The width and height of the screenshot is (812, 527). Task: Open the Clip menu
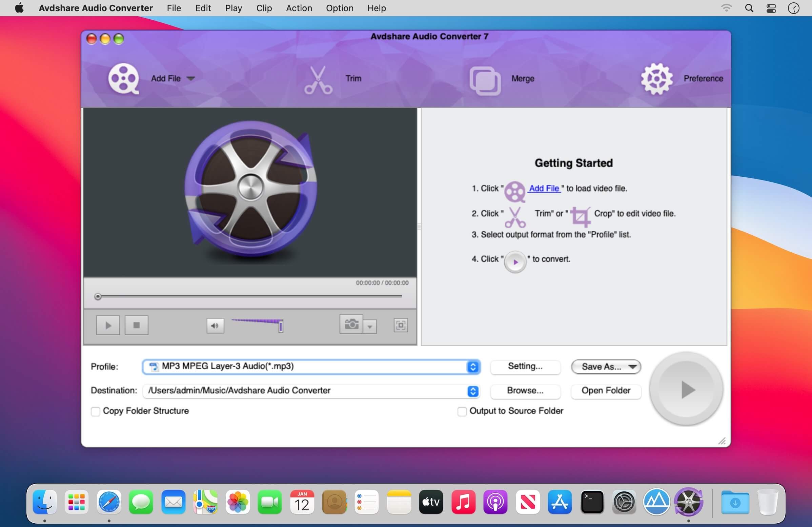coord(264,8)
